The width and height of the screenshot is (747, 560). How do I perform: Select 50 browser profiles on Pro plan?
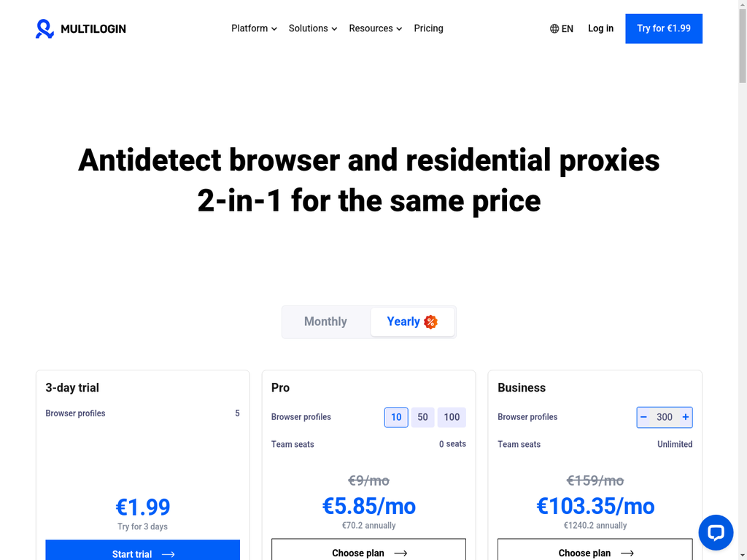click(422, 417)
